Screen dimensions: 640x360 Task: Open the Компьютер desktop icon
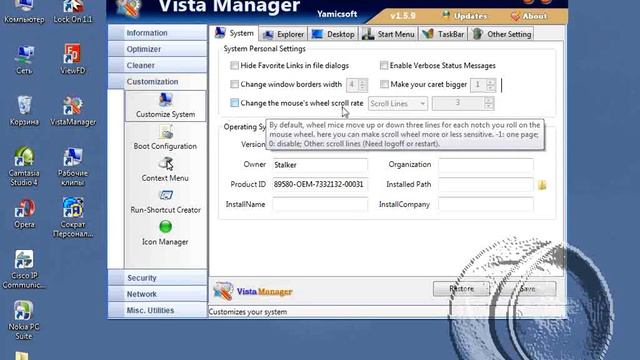point(24,11)
